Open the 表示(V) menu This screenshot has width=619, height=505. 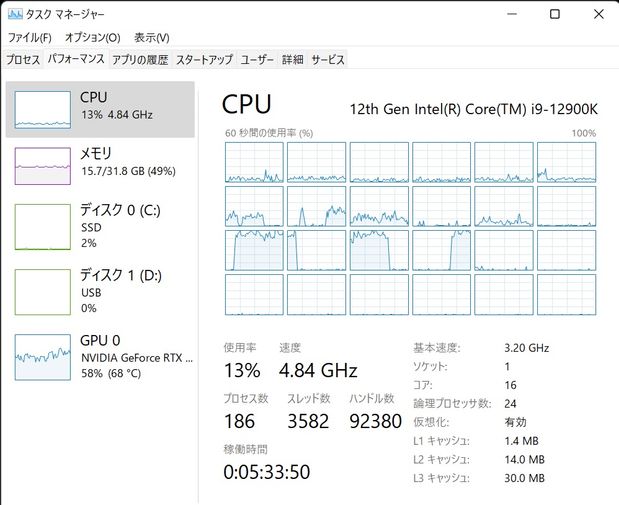click(152, 38)
